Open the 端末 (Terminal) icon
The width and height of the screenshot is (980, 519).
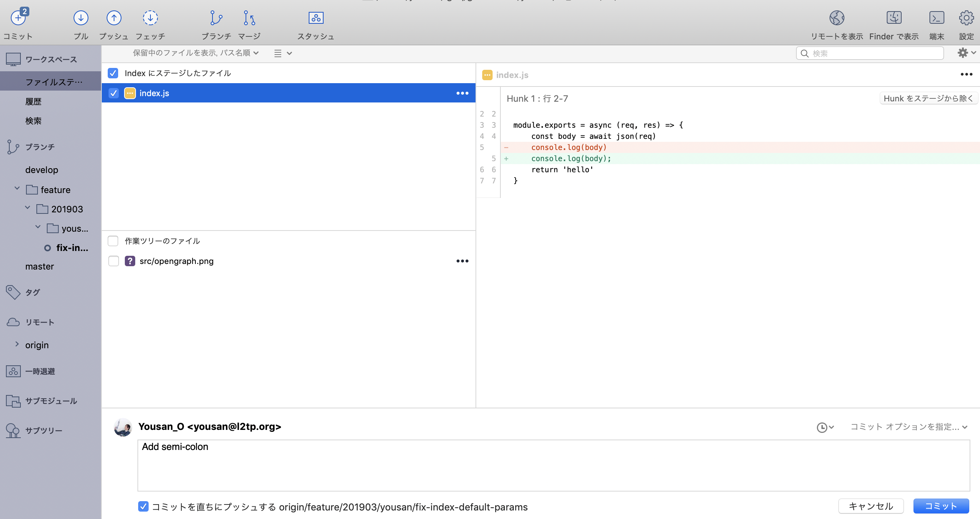coord(937,17)
